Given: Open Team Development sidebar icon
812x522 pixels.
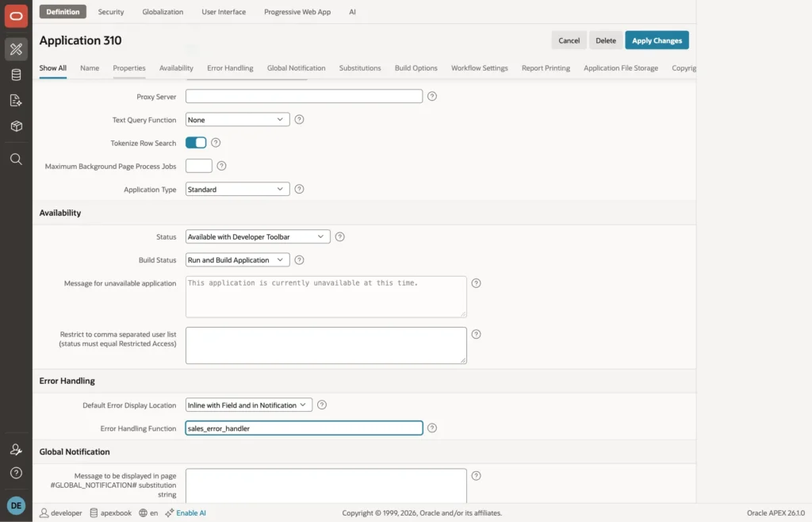Looking at the screenshot, I should pyautogui.click(x=16, y=101).
